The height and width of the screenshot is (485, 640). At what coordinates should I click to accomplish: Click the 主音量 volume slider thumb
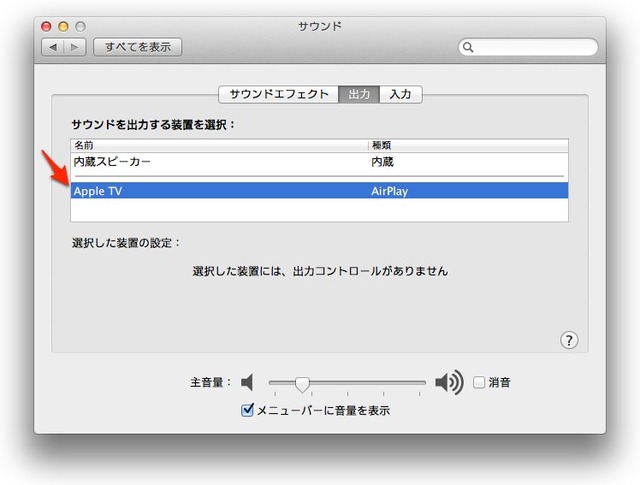pos(302,384)
